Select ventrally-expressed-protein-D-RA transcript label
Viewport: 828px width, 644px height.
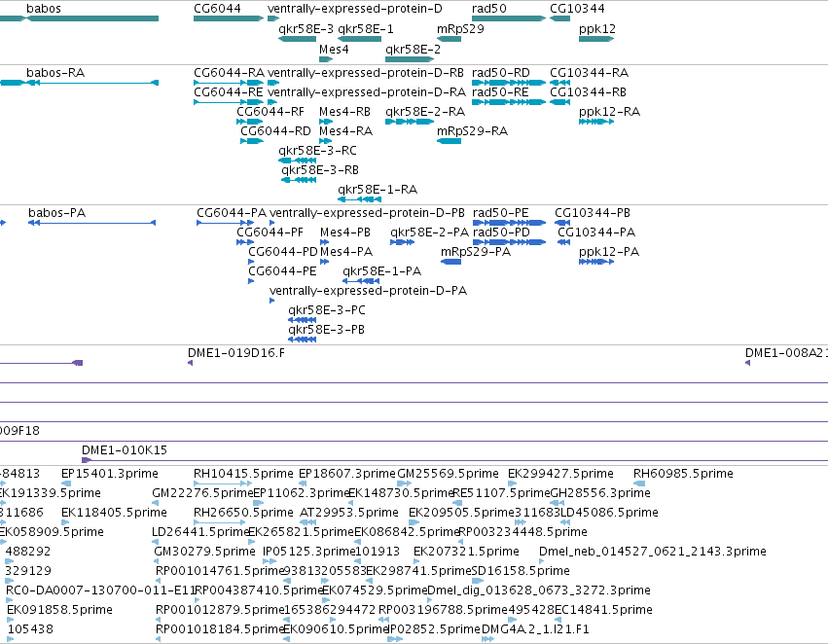click(x=367, y=92)
